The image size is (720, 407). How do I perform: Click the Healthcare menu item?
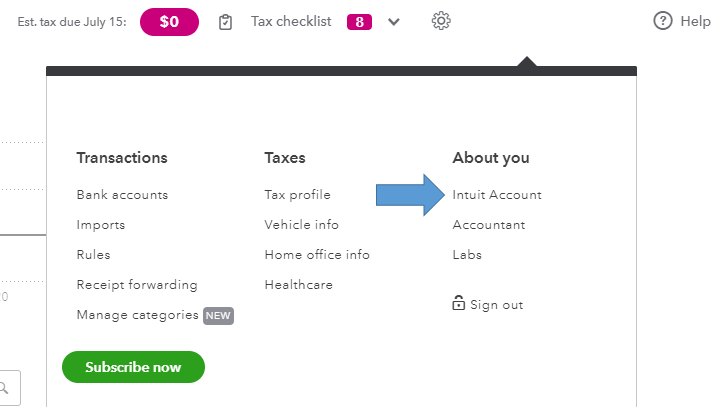[x=298, y=285]
